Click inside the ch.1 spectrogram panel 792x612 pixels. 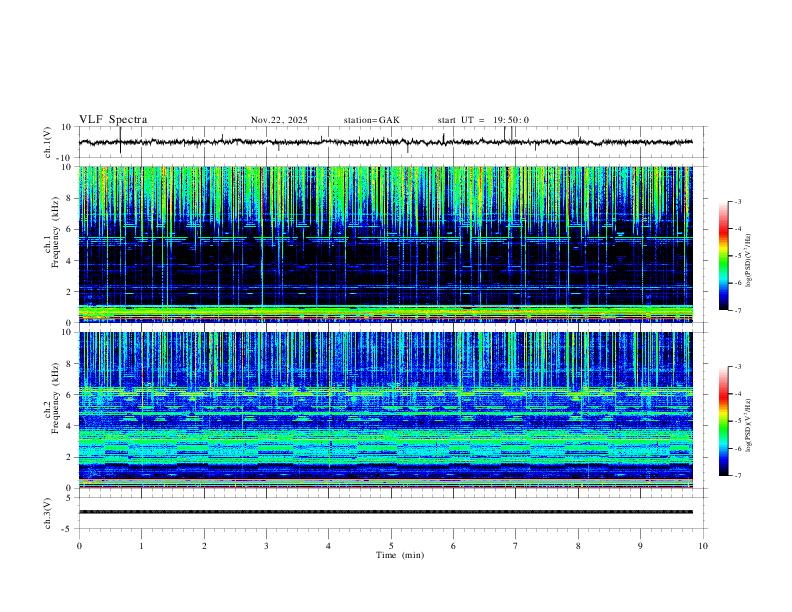point(386,244)
